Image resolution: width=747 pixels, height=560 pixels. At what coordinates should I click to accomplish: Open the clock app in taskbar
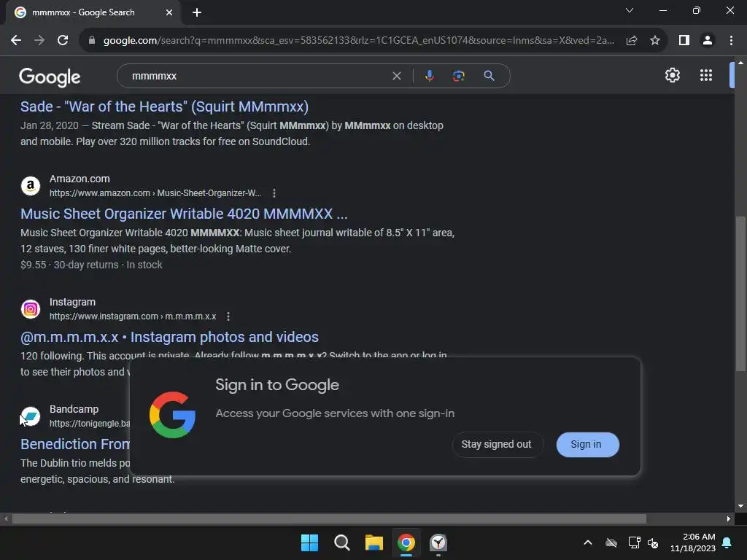coord(438,542)
